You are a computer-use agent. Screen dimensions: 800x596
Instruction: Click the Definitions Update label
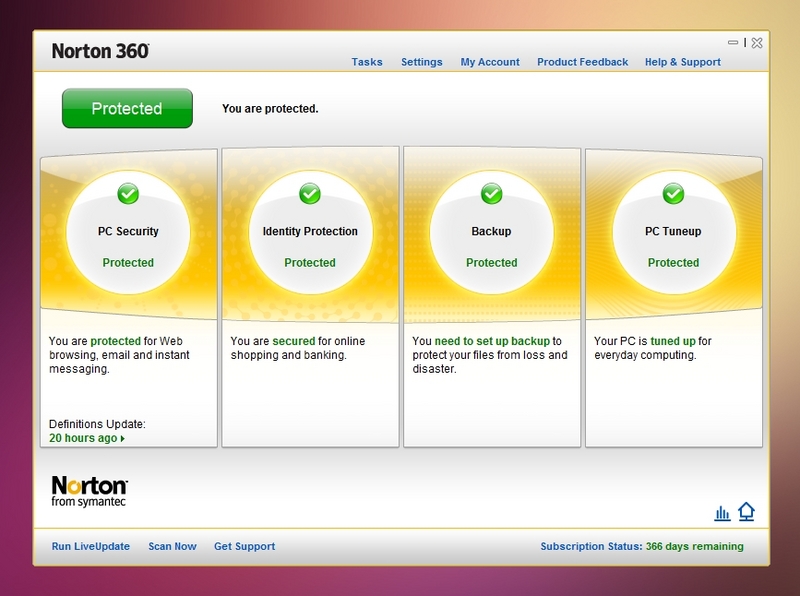click(97, 424)
